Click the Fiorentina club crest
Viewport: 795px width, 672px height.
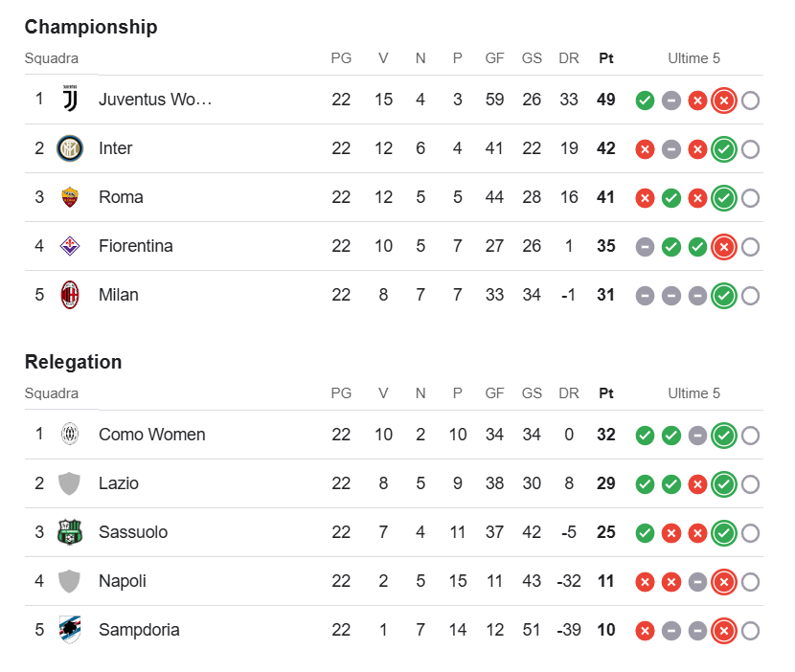pos(70,246)
